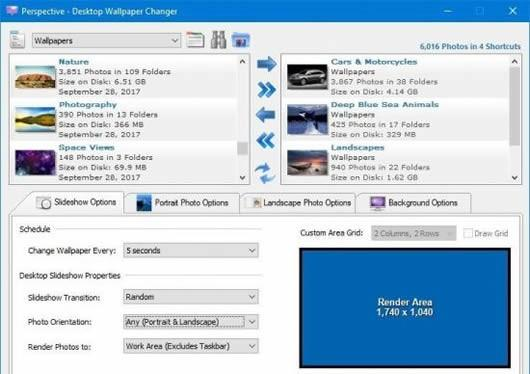
Task: Open the Slideshow Transition Random dropdown
Action: click(191, 297)
